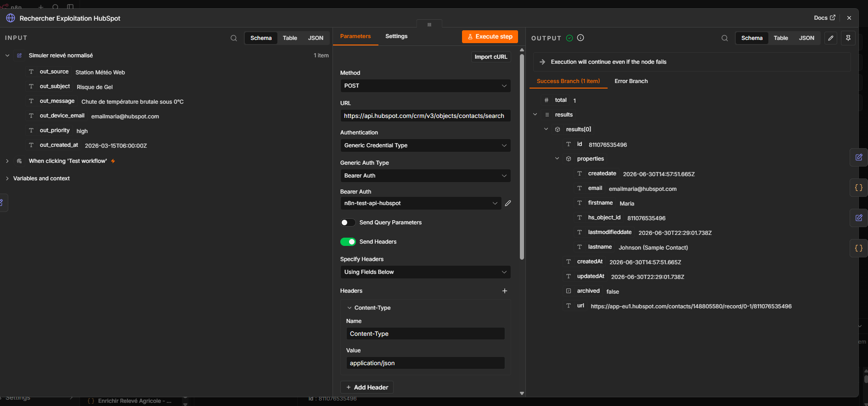Collapse the properties object
The width and height of the screenshot is (868, 406).
557,159
